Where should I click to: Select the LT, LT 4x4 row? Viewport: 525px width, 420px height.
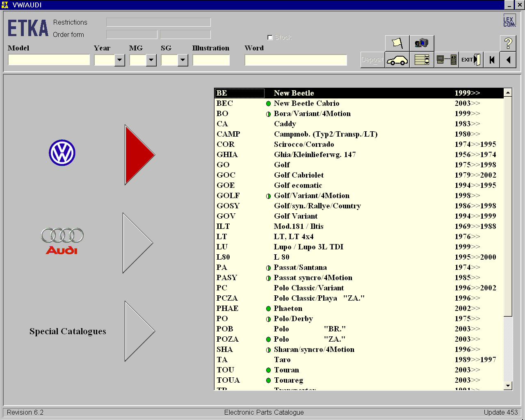(x=359, y=237)
